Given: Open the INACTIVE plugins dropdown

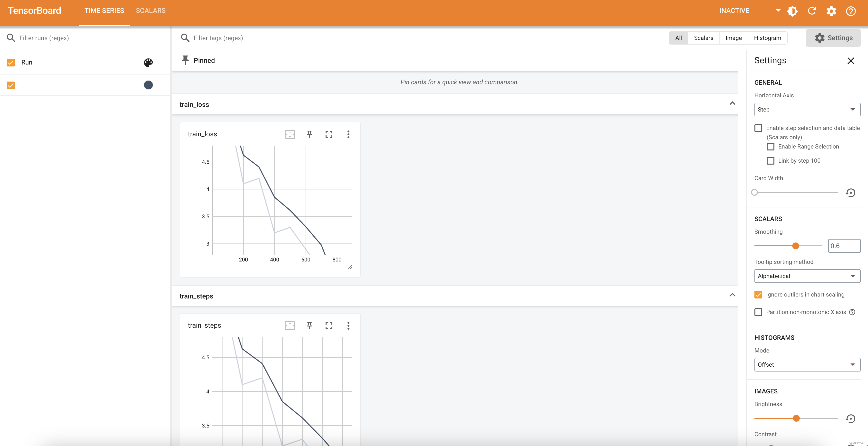Looking at the screenshot, I should (x=750, y=11).
